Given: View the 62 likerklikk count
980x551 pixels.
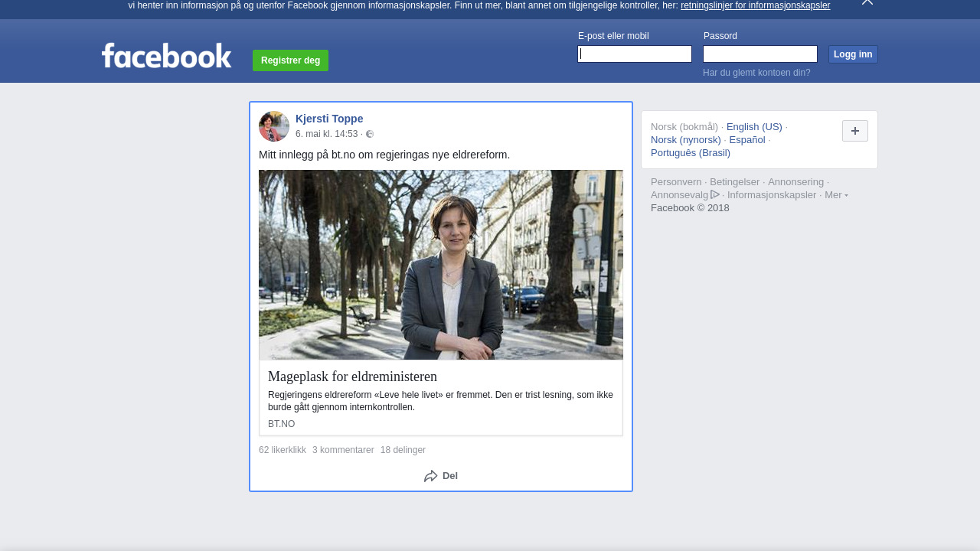Looking at the screenshot, I should 283,450.
